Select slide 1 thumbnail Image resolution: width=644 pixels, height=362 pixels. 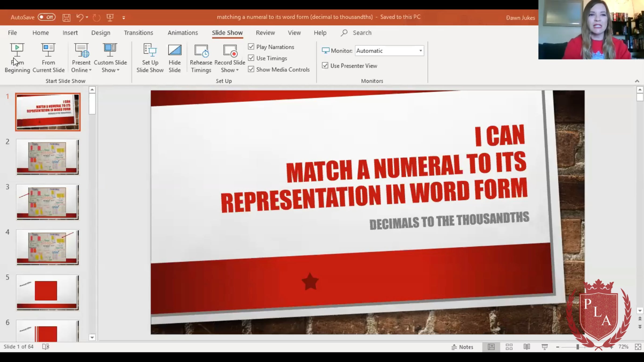click(x=48, y=112)
